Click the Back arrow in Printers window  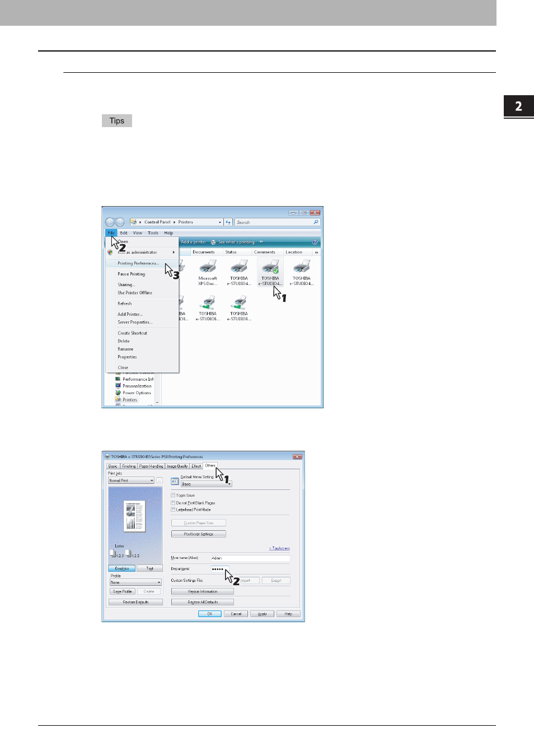[x=110, y=222]
